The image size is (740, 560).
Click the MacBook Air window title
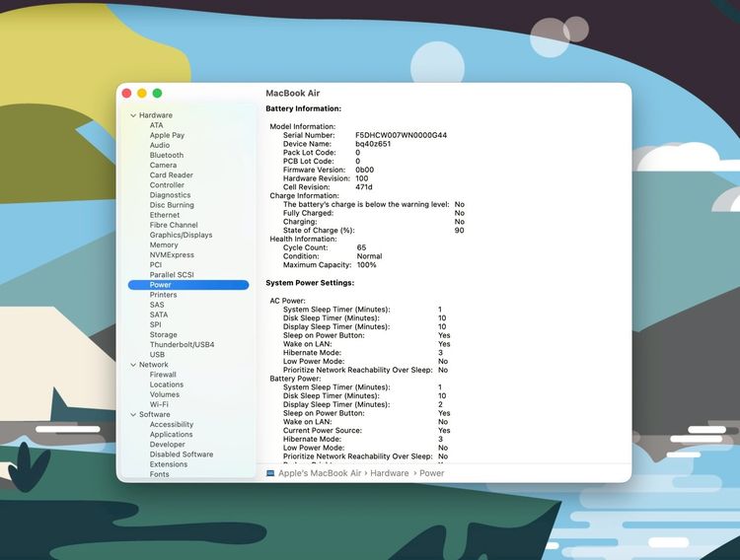click(293, 94)
